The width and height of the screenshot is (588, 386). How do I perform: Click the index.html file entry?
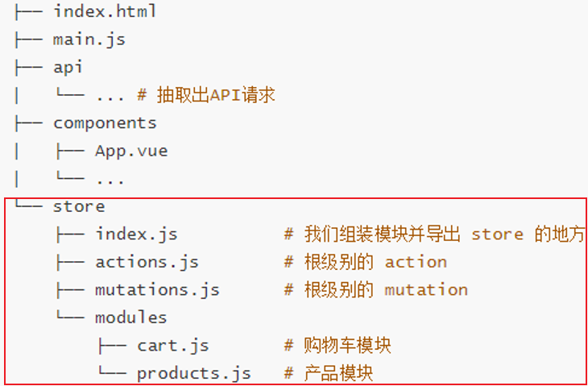click(x=105, y=11)
